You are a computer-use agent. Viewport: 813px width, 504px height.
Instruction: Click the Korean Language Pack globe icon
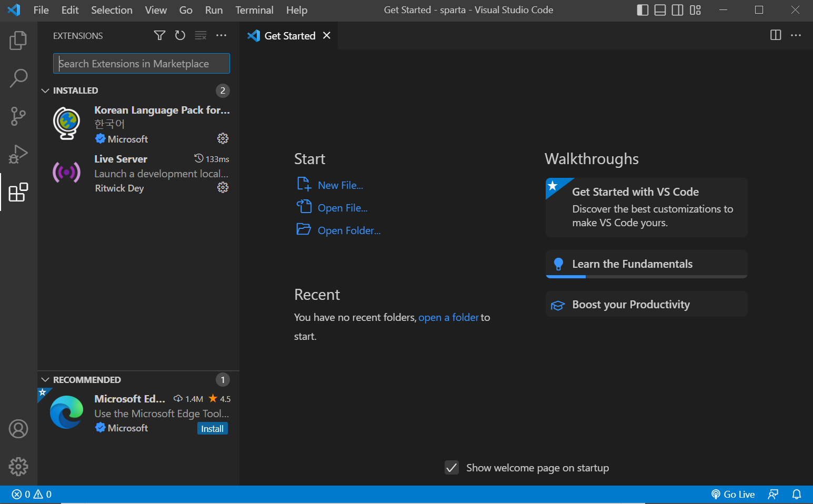click(x=67, y=123)
